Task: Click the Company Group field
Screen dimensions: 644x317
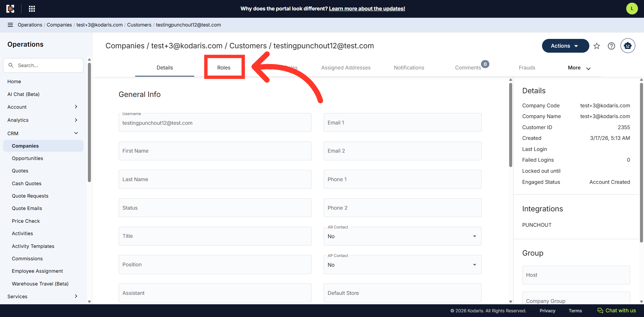Action: click(x=576, y=298)
